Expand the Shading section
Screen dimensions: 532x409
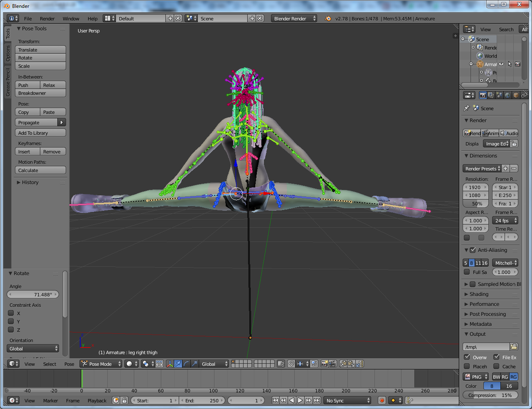point(479,294)
